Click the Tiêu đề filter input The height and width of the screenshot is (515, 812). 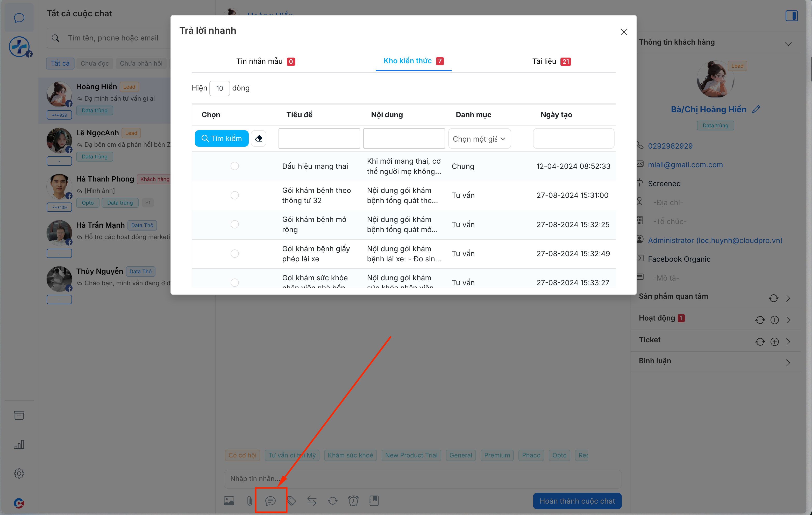pyautogui.click(x=319, y=138)
